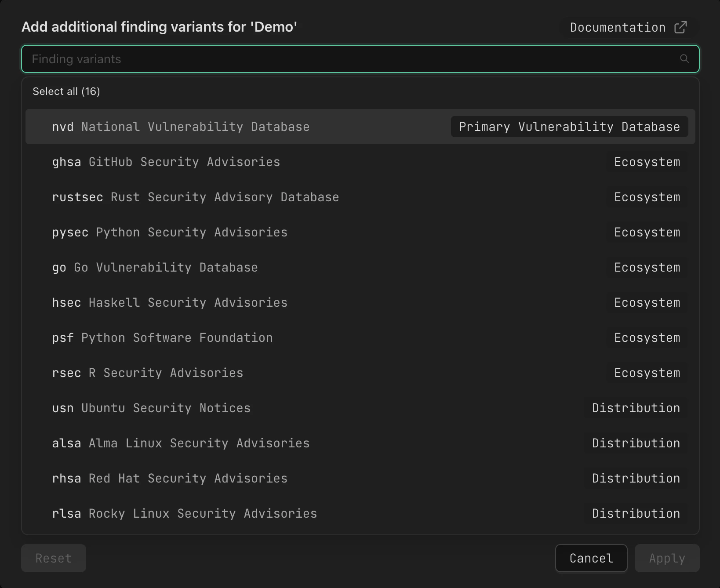Select rsec R Security Advisories

148,373
